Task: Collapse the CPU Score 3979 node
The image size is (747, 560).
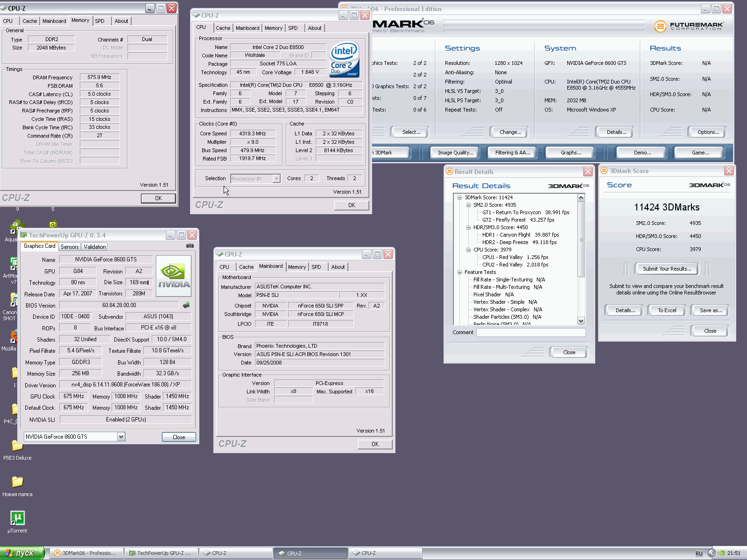Action: (x=468, y=250)
